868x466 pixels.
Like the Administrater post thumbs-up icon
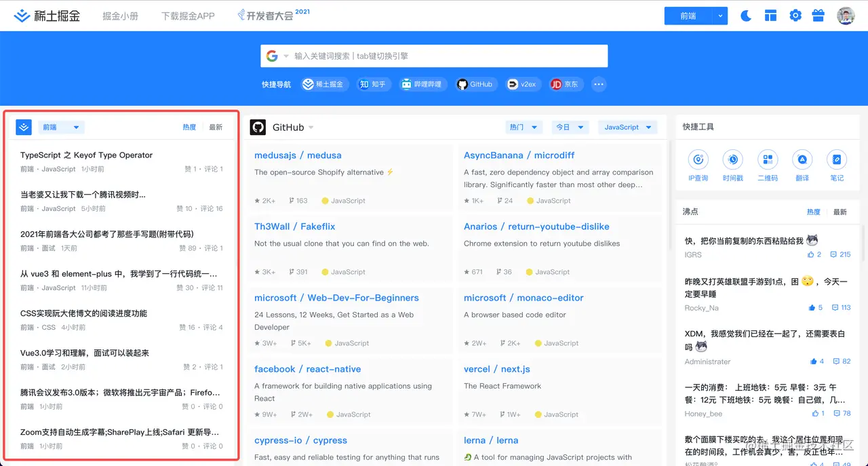[x=813, y=362]
